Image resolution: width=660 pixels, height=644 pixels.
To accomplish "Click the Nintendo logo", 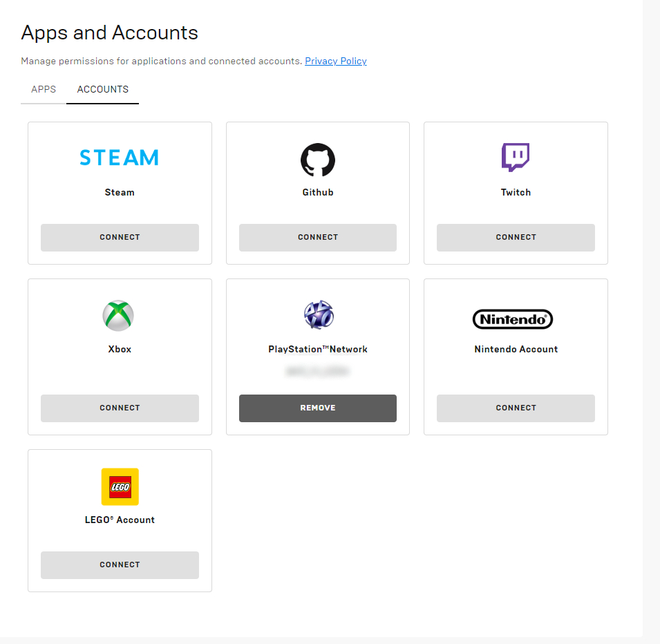I will coord(513,319).
